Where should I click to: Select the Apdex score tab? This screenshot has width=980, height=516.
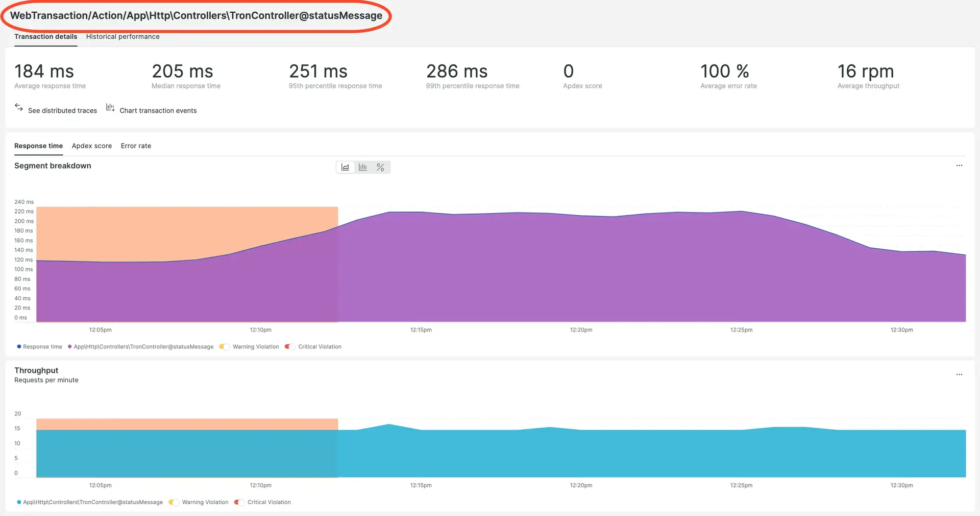coord(92,146)
